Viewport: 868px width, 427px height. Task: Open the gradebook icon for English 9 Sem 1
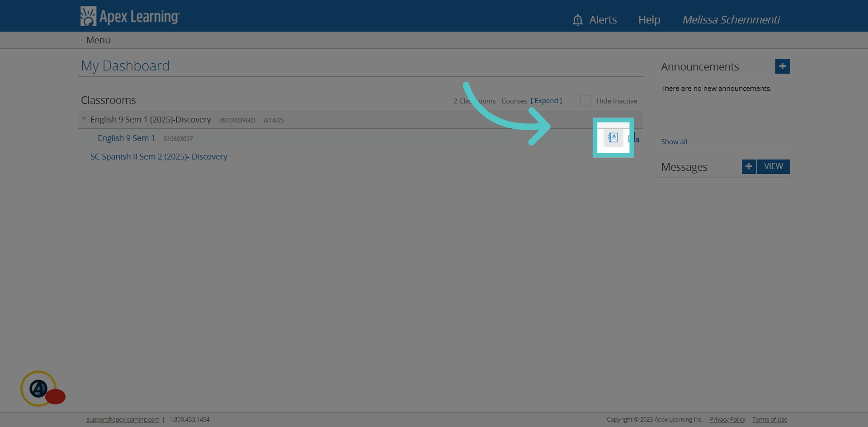tap(613, 137)
